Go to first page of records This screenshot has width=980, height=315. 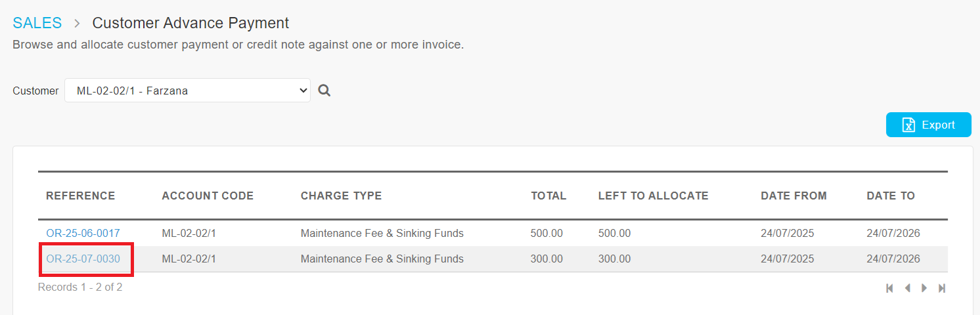pos(890,288)
